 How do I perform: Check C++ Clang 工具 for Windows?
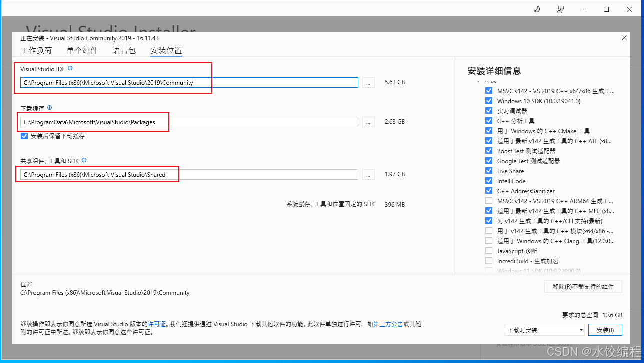[x=488, y=241]
